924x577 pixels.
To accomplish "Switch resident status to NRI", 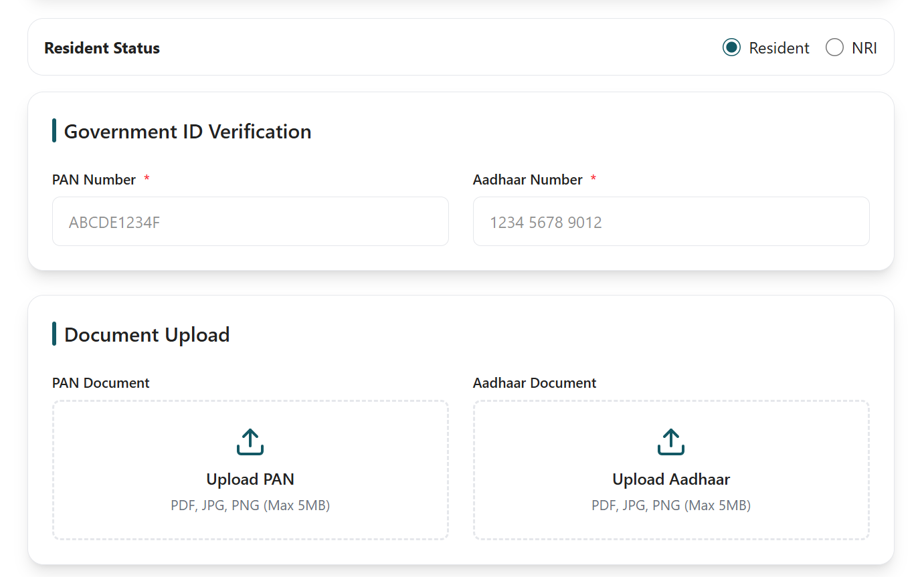I will tap(834, 47).
